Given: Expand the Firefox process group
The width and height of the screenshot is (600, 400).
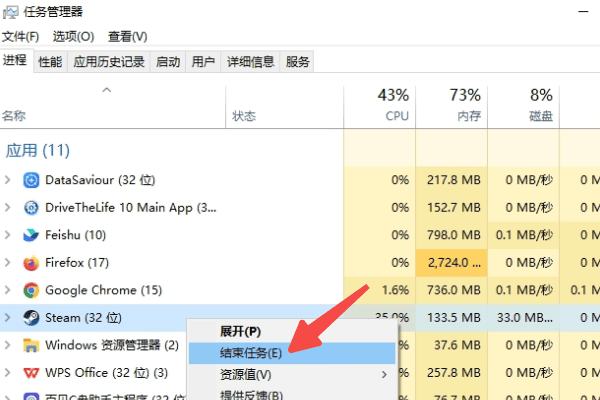Looking at the screenshot, I should 9,263.
